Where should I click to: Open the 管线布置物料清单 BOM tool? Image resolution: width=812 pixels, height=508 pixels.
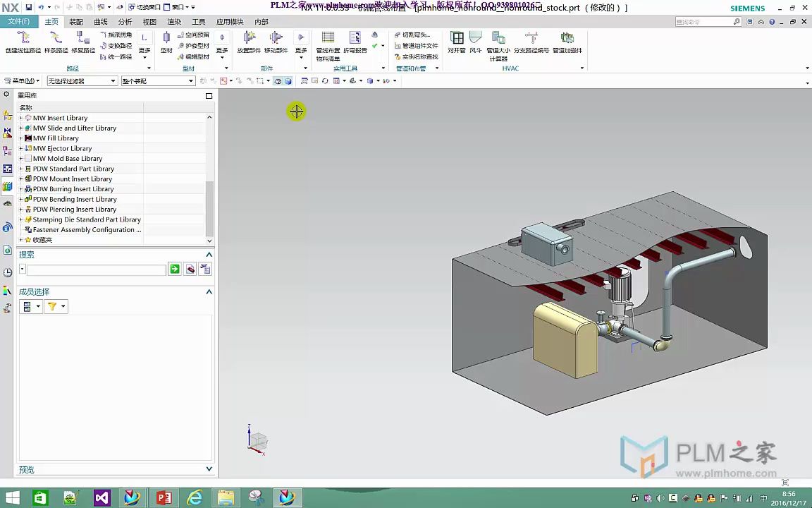pyautogui.click(x=328, y=46)
